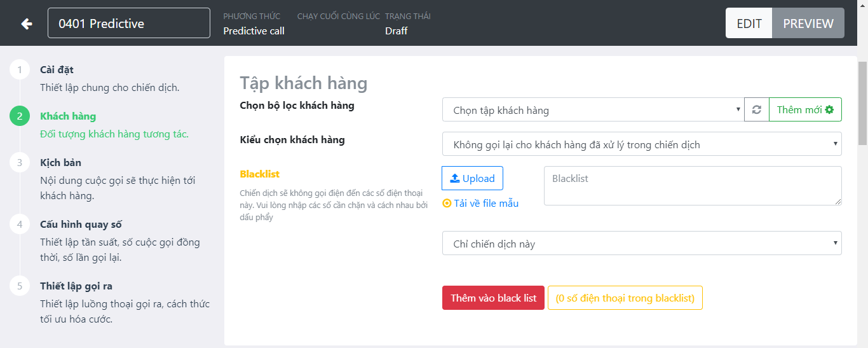868x348 pixels.
Task: Select step 3 circle Kịch bản
Action: (20, 163)
